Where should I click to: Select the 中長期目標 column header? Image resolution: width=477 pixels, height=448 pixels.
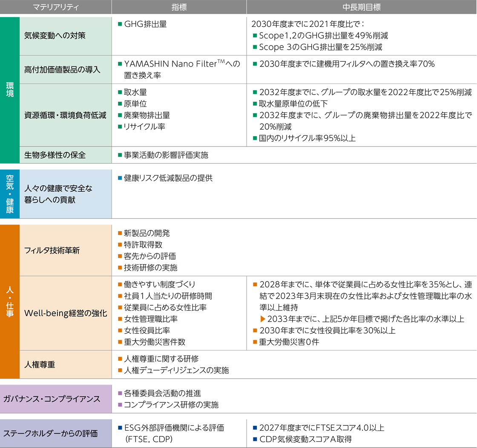pos(361,7)
